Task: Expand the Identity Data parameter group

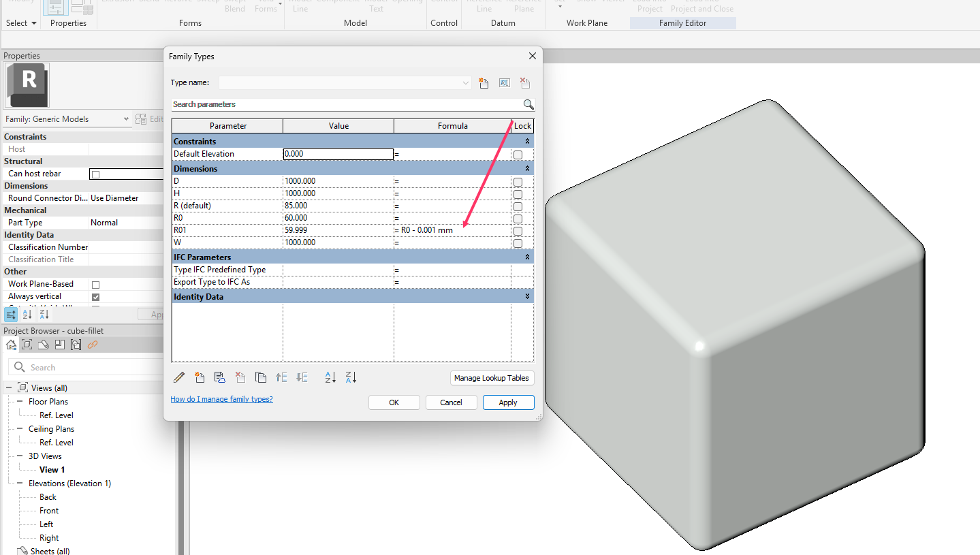Action: (526, 297)
